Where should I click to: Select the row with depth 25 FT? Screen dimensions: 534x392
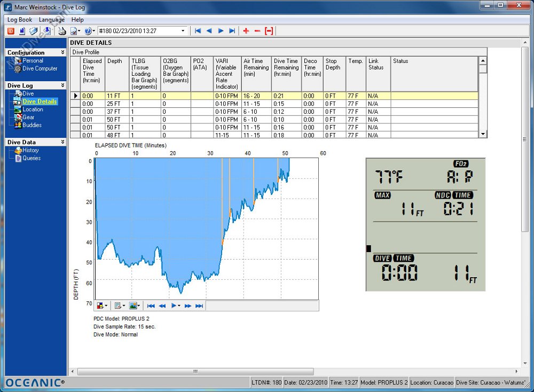tap(274, 104)
